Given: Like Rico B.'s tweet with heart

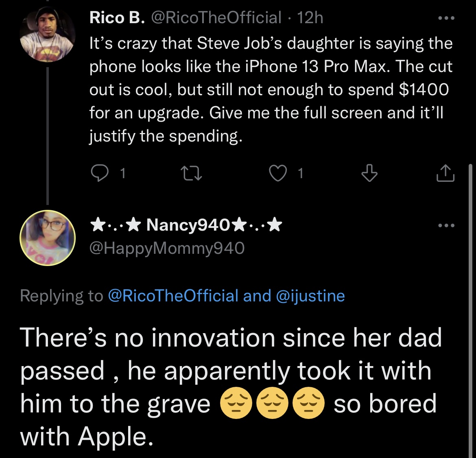Looking at the screenshot, I should click(x=278, y=174).
